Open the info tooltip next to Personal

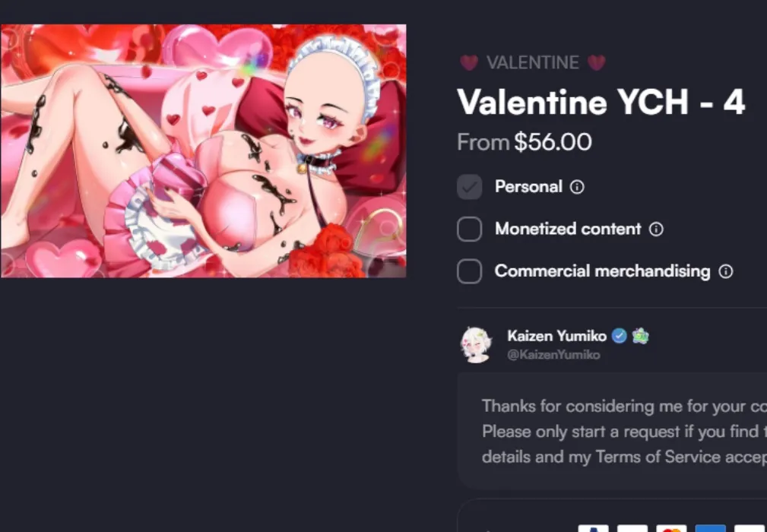tap(577, 186)
